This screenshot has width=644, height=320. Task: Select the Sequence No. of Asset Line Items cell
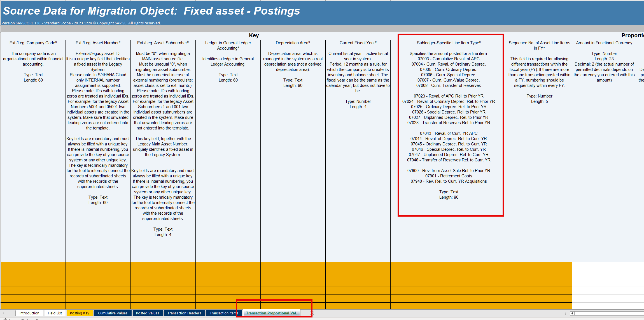point(539,151)
